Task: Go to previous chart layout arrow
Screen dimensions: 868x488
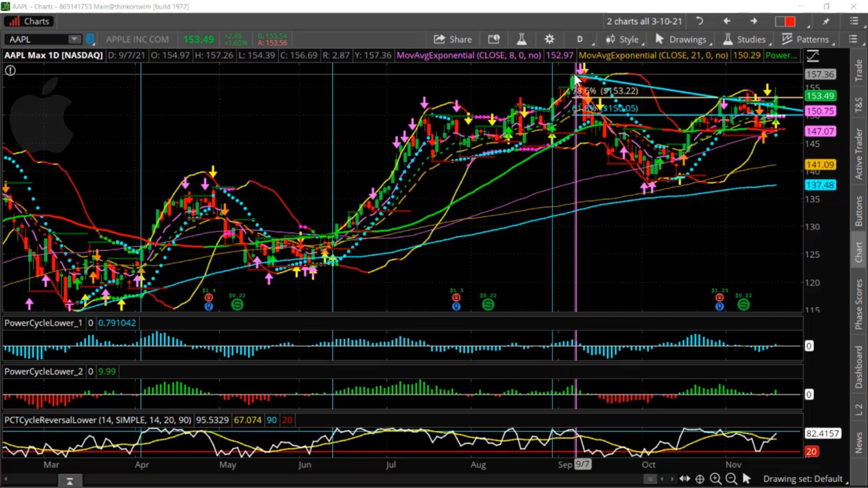Action: tap(726, 21)
